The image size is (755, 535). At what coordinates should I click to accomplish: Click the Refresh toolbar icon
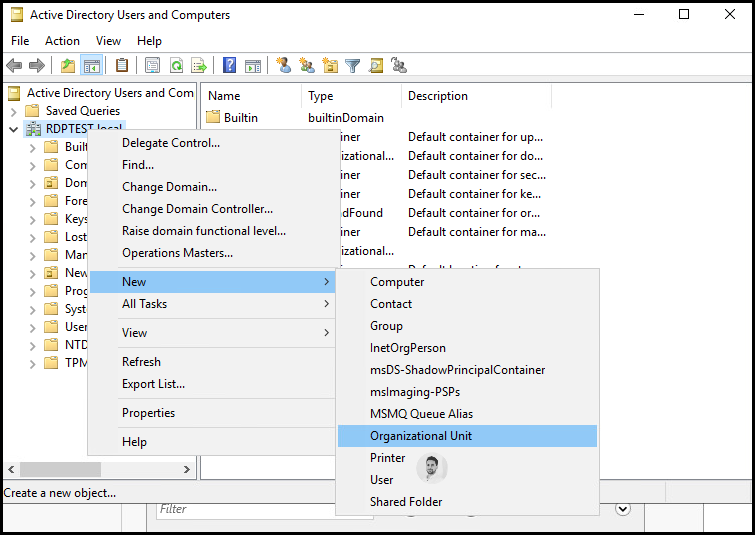click(x=177, y=65)
